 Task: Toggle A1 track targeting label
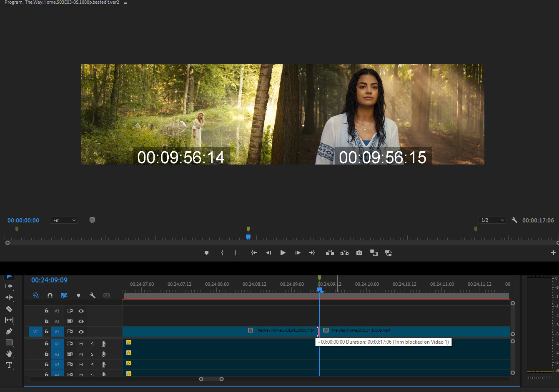[x=57, y=344]
